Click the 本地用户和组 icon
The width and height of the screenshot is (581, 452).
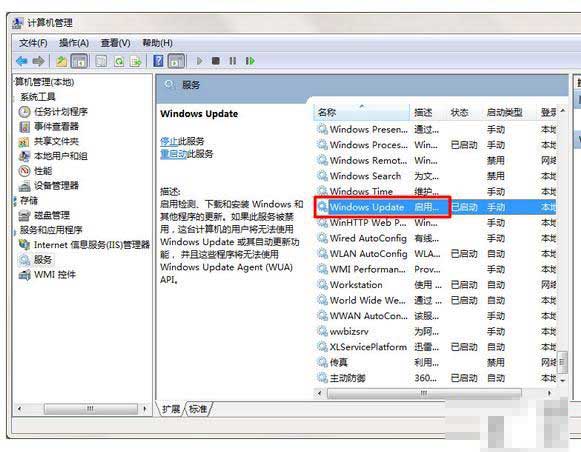24,156
